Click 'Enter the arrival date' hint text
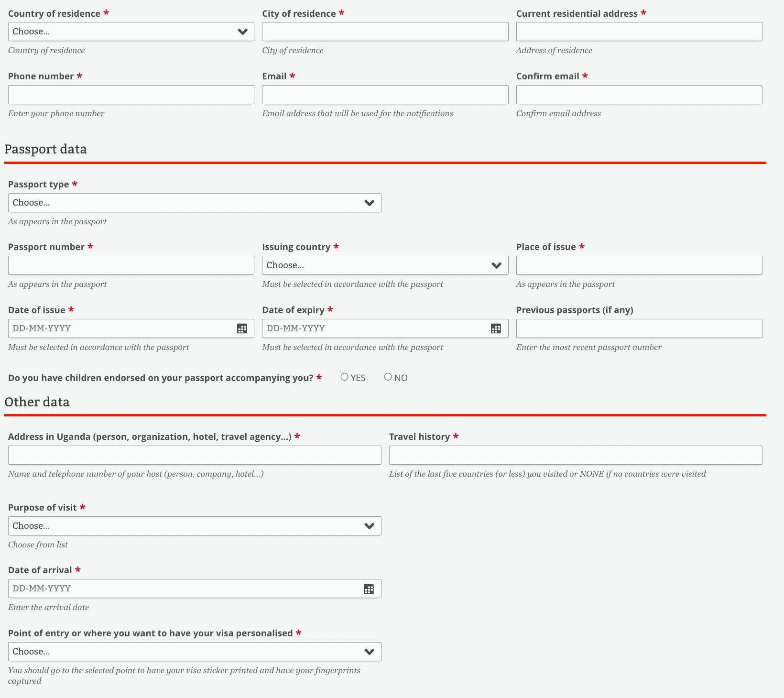Image resolution: width=784 pixels, height=698 pixels. pos(48,607)
